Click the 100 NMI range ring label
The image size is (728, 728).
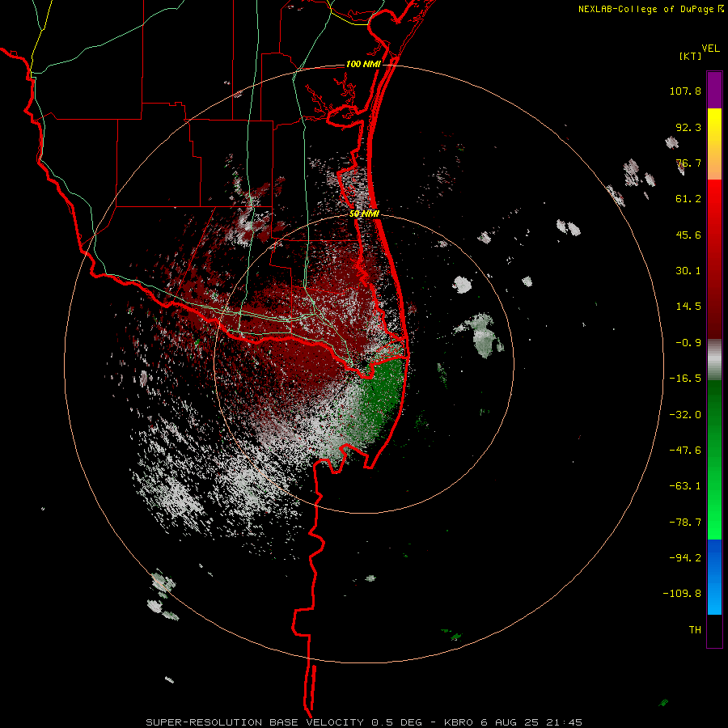[363, 64]
